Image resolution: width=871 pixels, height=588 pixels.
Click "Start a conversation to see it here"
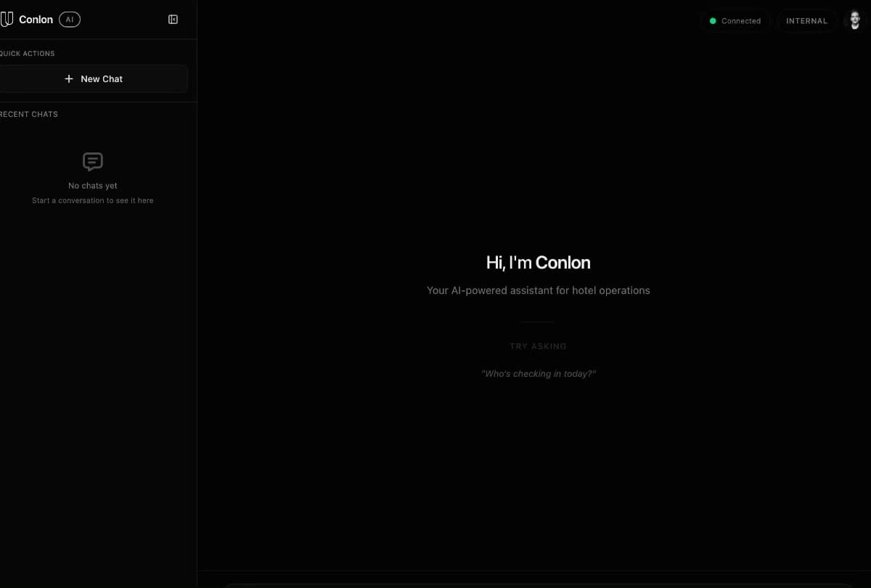pyautogui.click(x=93, y=200)
